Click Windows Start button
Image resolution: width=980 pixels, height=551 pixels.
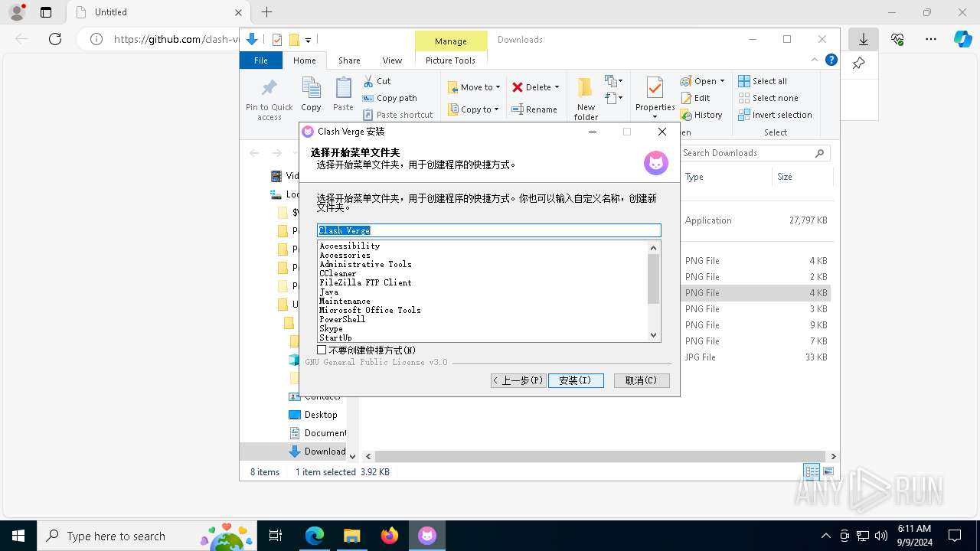[x=18, y=536]
